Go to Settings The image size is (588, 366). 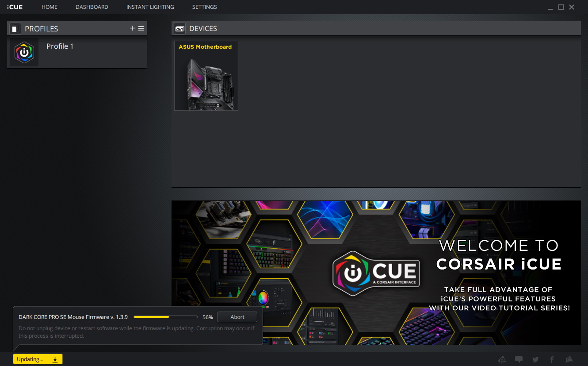click(204, 7)
